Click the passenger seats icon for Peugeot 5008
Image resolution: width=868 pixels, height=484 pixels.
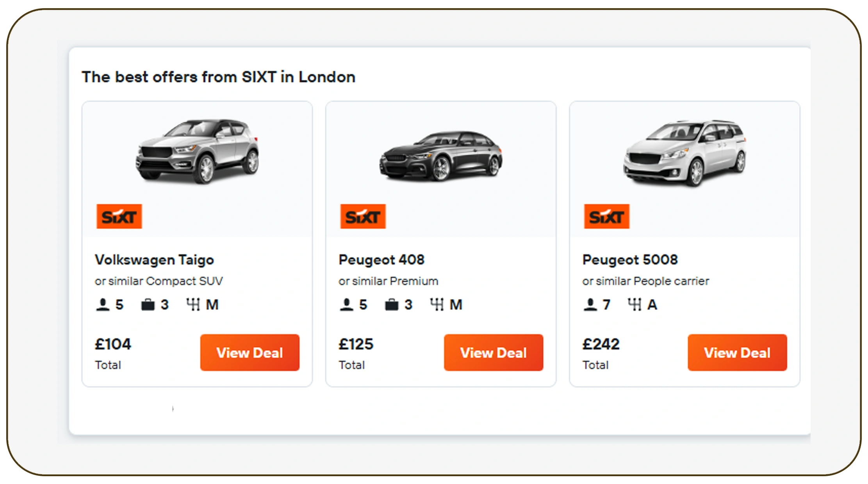[x=590, y=304]
